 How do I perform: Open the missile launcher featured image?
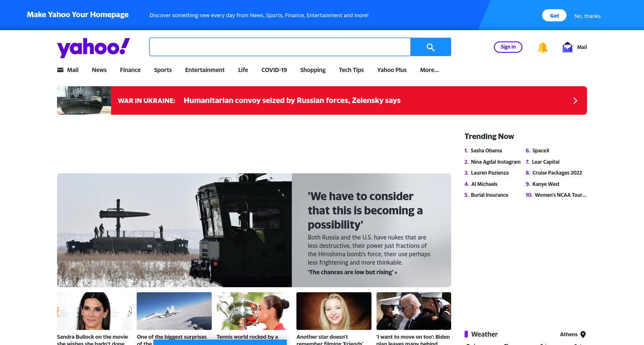coord(174,230)
